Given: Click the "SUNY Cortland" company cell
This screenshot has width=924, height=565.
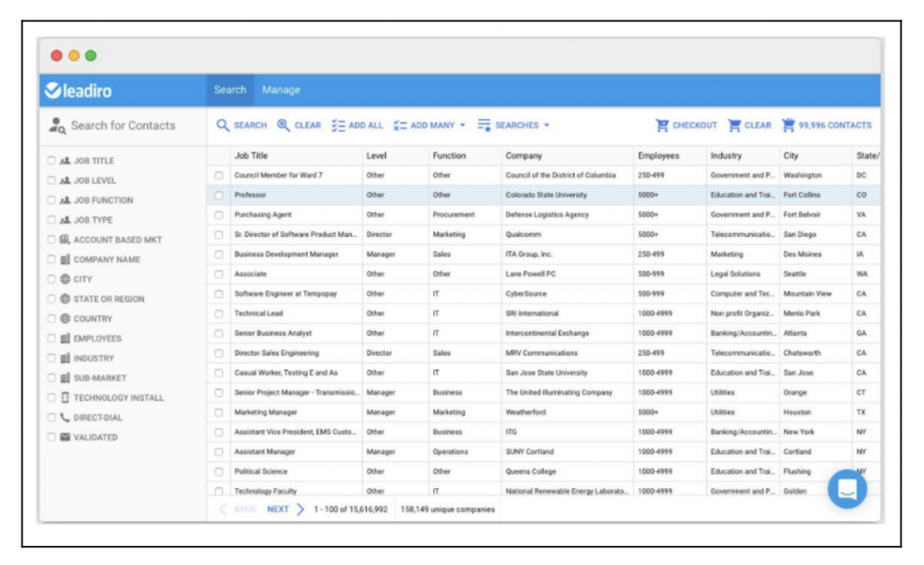Looking at the screenshot, I should [530, 452].
